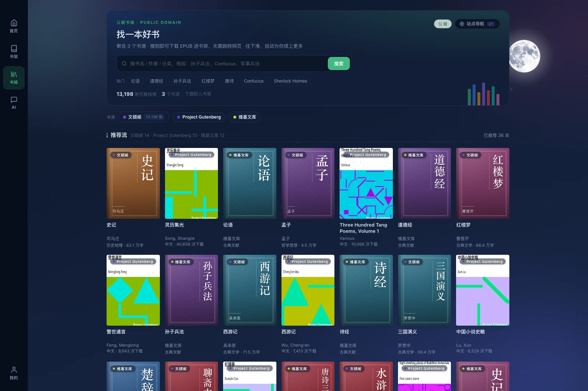Toggle the Project Gutenberg source filter
The height and width of the screenshot is (391, 588).
(199, 117)
